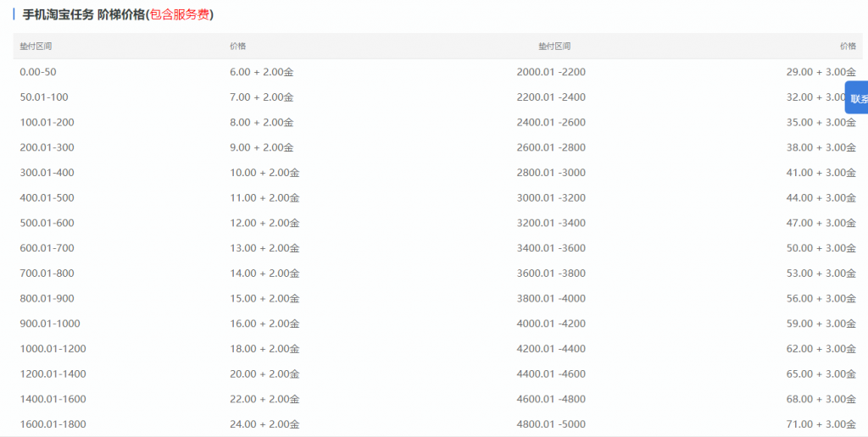Select the 1200.01-1400 range cell

[x=53, y=374]
